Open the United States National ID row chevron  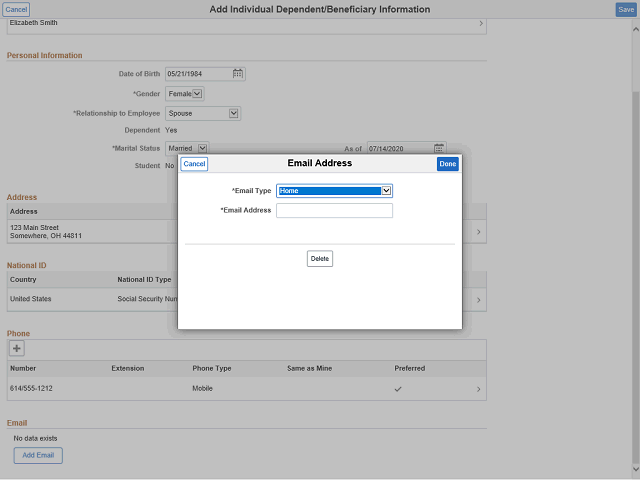point(478,300)
